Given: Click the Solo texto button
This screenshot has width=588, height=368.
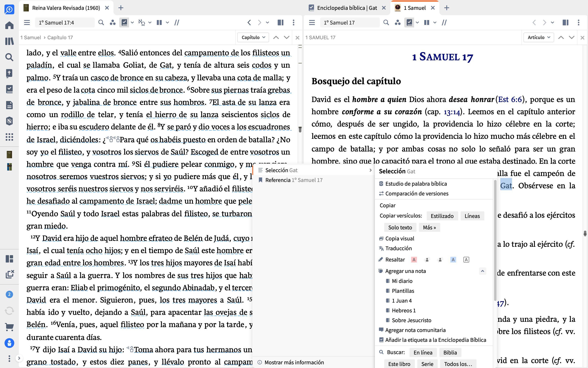Looking at the screenshot, I should (400, 227).
